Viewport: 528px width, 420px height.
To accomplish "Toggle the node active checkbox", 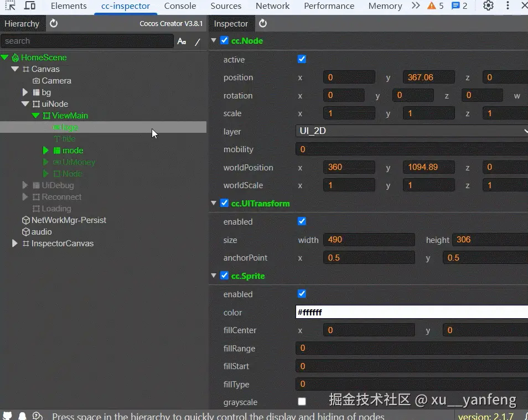I will coord(302,59).
